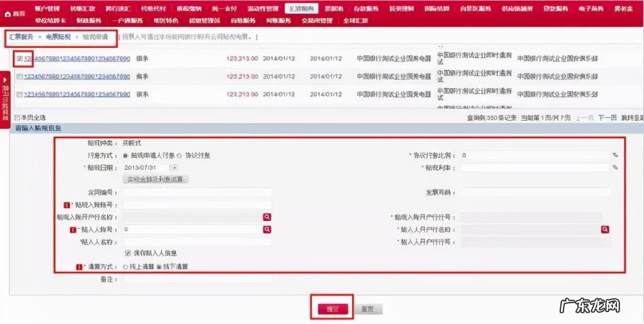Click red info icon beside 贴现入账账号
Screen dimensions: 644x324
click(67, 205)
